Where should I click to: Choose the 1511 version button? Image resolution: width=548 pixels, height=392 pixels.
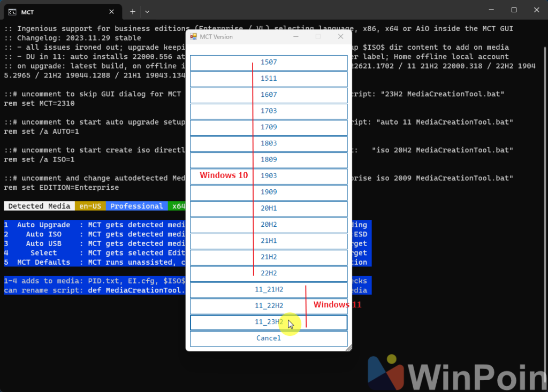tap(269, 79)
